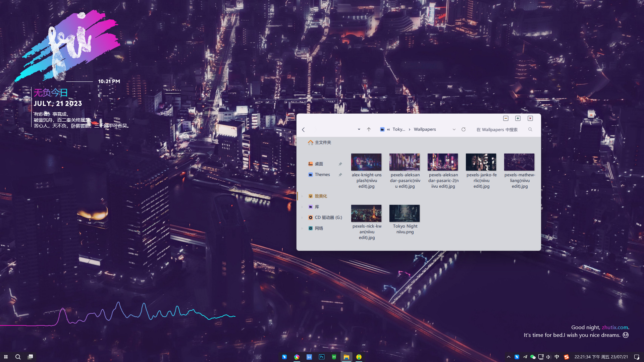Click the Toky... breadcrumb folder
The width and height of the screenshot is (644, 362).
(x=399, y=129)
